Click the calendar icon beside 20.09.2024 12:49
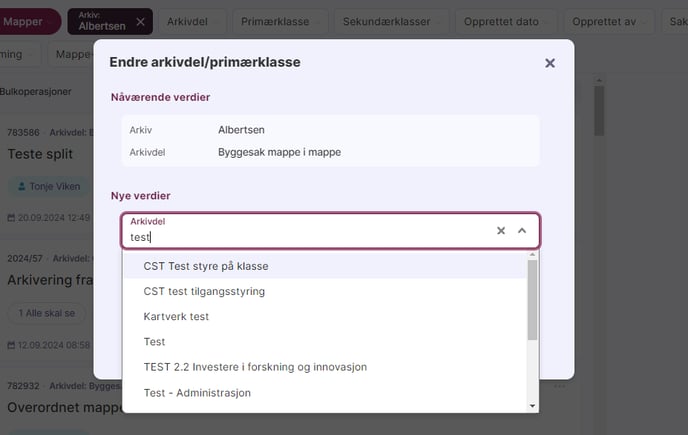Viewport: 688px width, 435px height. point(11,218)
